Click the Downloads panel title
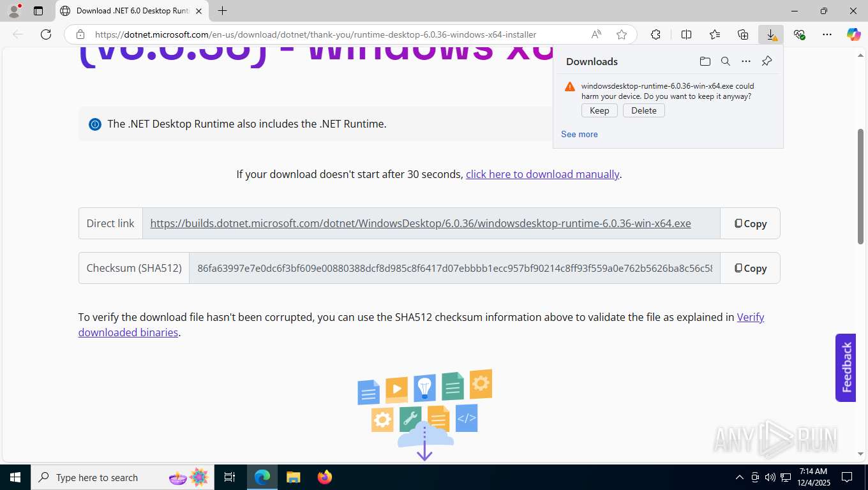This screenshot has width=868, height=490. [592, 61]
